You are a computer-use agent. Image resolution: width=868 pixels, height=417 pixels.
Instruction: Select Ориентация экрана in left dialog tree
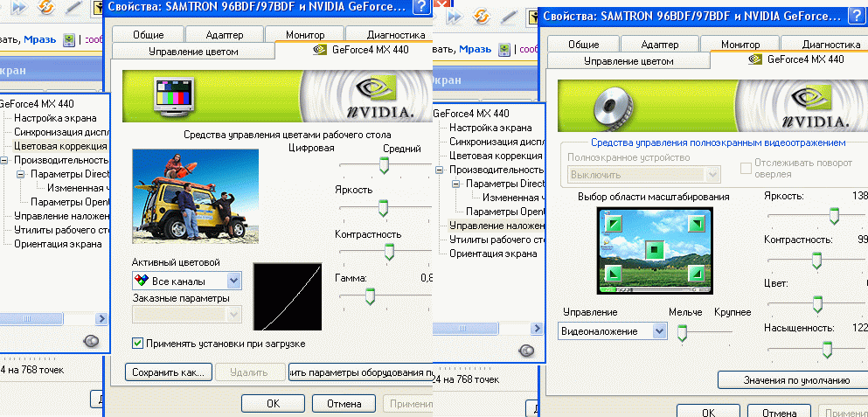(58, 244)
